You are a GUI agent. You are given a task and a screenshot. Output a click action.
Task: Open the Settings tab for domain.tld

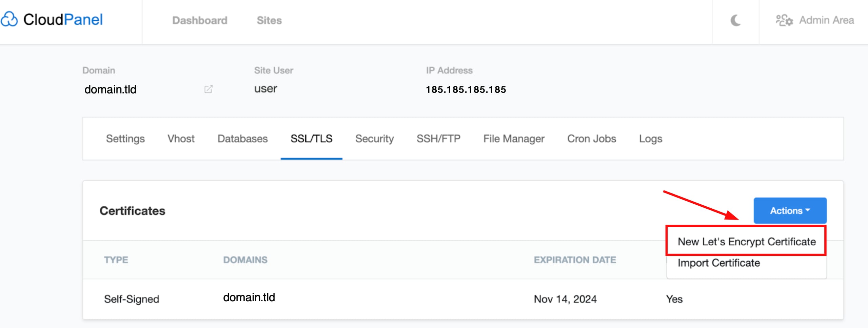[125, 138]
